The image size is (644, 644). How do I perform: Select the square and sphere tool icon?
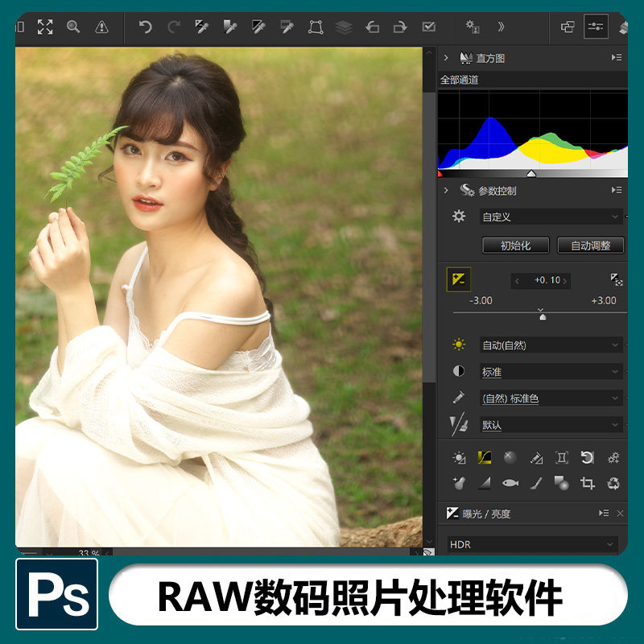coord(561,483)
